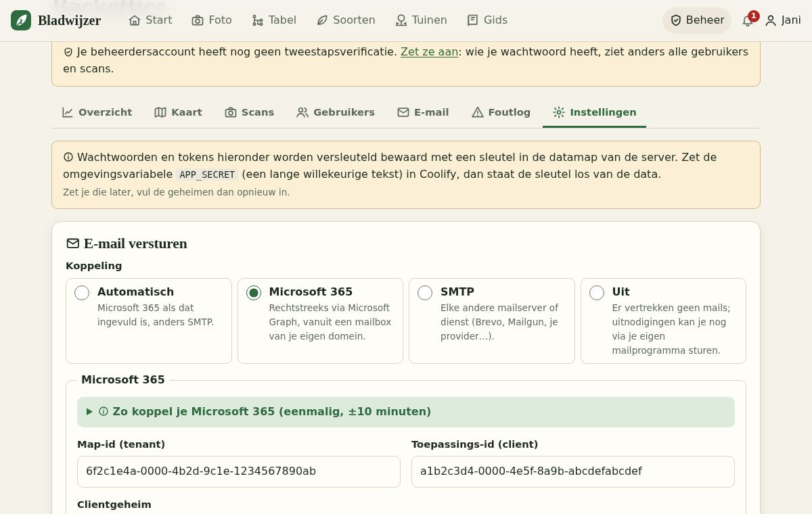Select the Microsoft 365 radio option
The width and height of the screenshot is (812, 514).
point(254,293)
